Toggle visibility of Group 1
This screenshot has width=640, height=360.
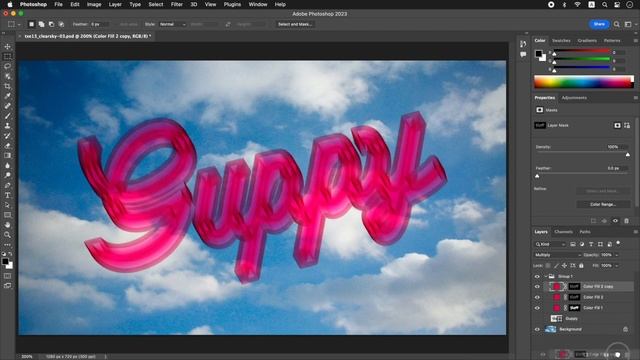click(x=537, y=276)
